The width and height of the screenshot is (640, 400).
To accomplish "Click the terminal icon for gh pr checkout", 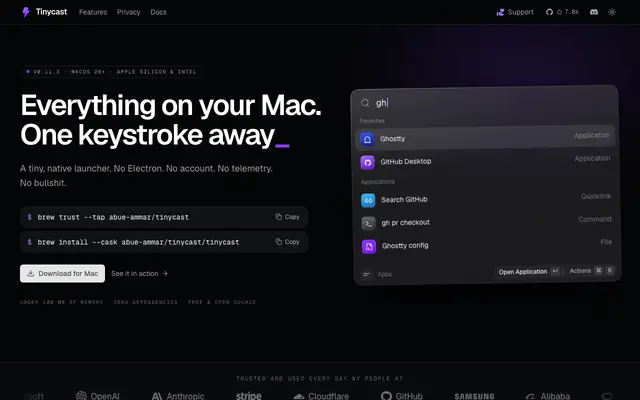I will click(369, 223).
